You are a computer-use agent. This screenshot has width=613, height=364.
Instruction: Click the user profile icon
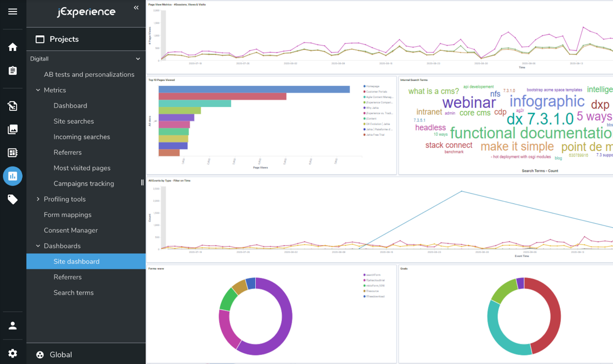point(13,326)
